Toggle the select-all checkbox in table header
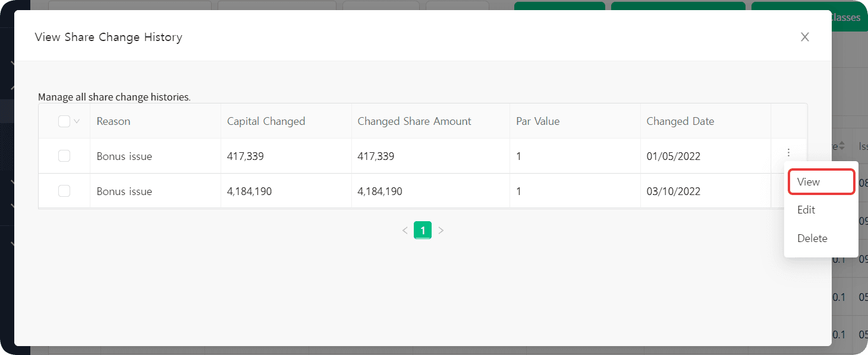This screenshot has width=868, height=355. click(x=64, y=121)
